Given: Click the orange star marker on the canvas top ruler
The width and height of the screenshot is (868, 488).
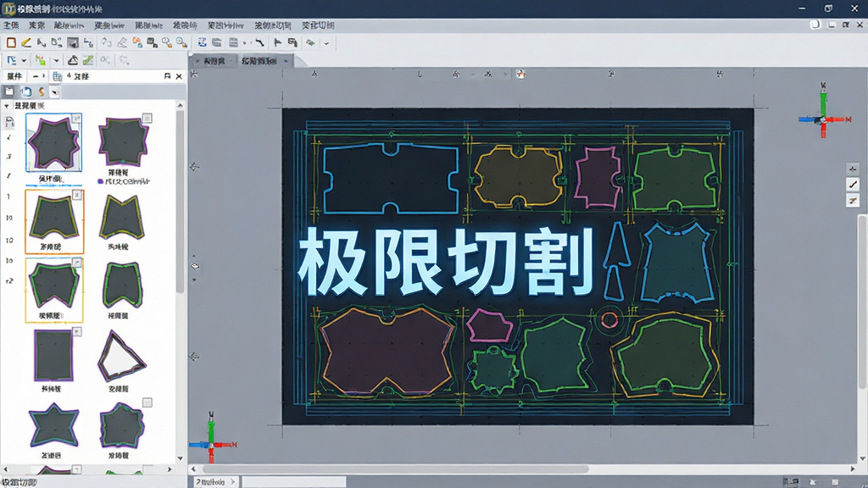Looking at the screenshot, I should pyautogui.click(x=521, y=75).
